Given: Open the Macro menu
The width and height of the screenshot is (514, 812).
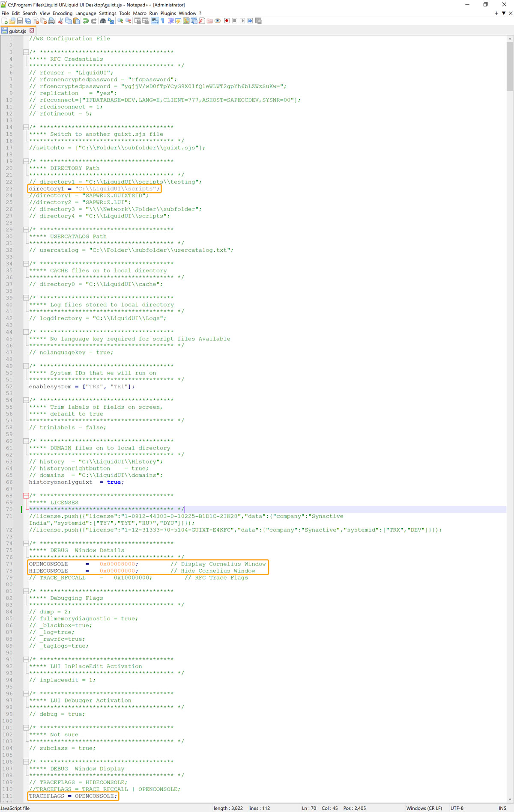Looking at the screenshot, I should [140, 13].
